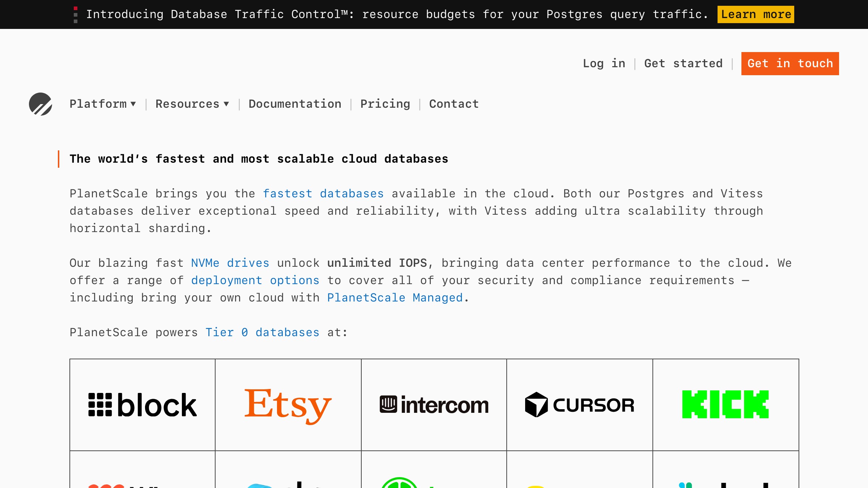
Task: Click the Database Traffic Control announcement text
Action: (x=397, y=14)
